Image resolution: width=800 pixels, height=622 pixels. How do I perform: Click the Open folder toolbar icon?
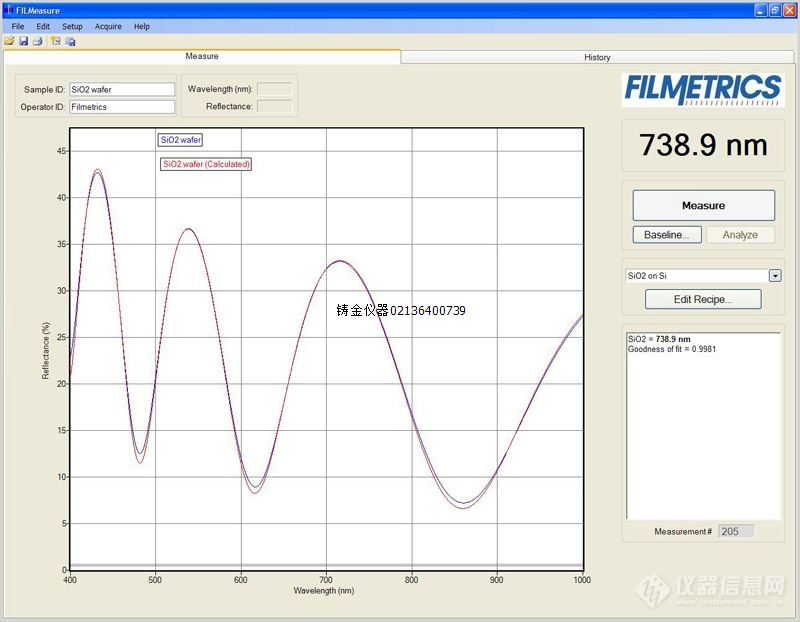[9, 41]
